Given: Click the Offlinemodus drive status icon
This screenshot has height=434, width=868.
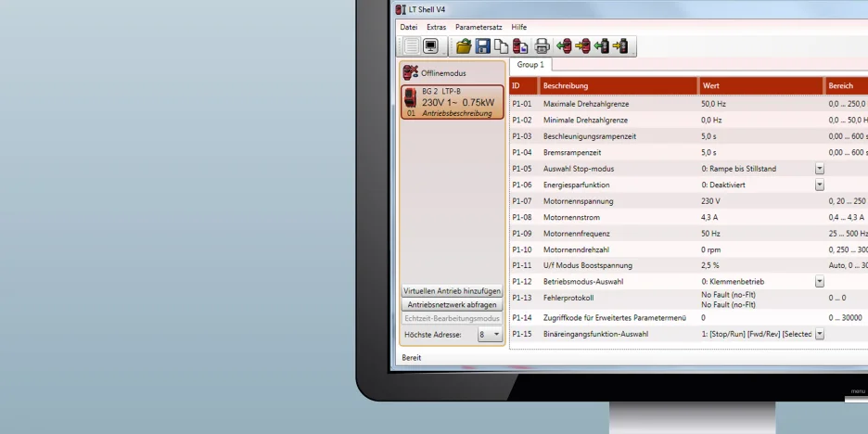Looking at the screenshot, I should [x=410, y=72].
